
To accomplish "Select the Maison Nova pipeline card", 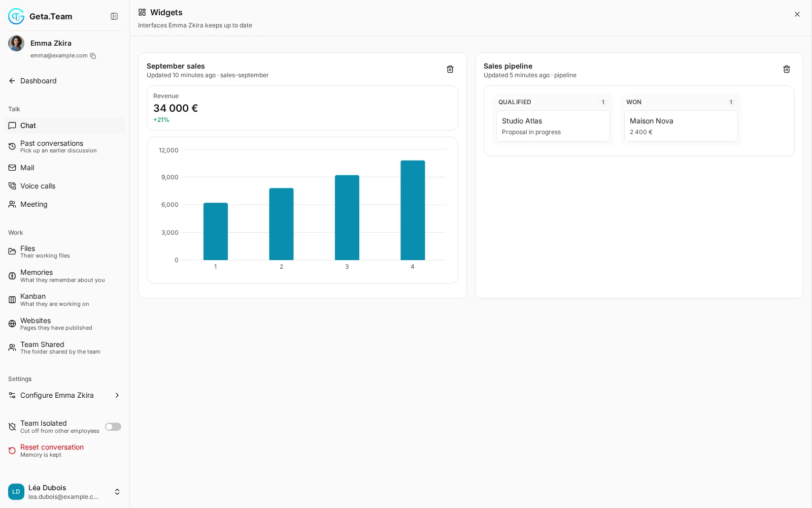I will (x=681, y=126).
